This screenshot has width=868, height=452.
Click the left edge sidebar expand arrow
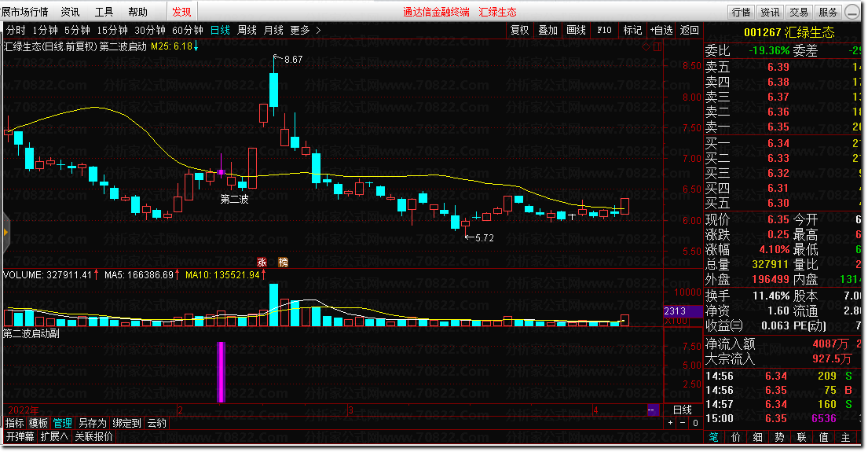point(5,233)
